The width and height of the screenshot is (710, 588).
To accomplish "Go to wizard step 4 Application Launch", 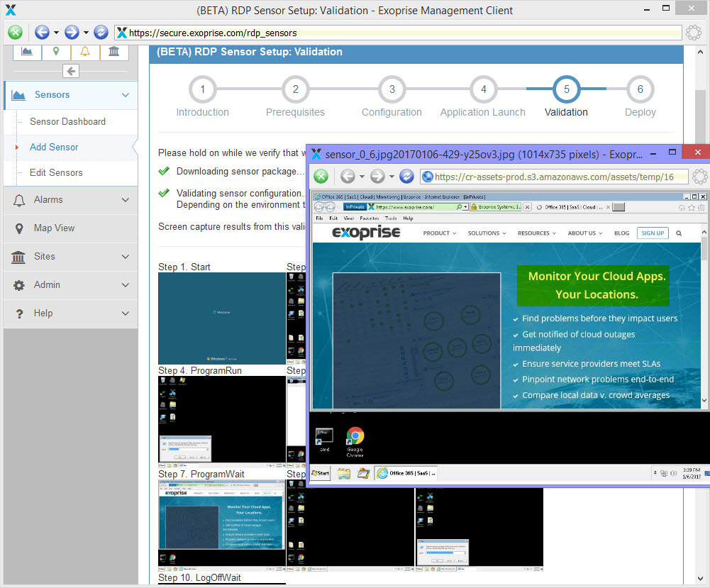I will coord(484,89).
